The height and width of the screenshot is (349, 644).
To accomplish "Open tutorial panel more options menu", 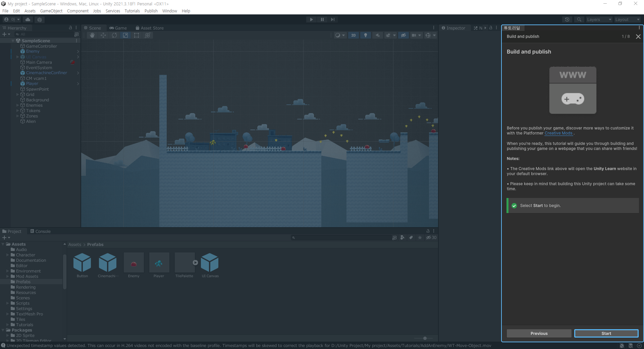I will (x=639, y=28).
